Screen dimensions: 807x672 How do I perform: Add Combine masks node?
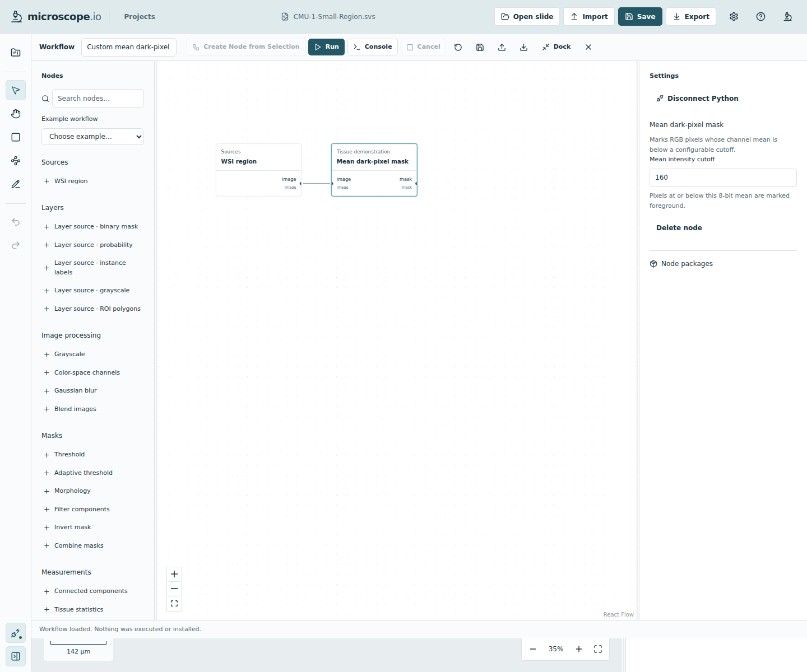[92, 545]
